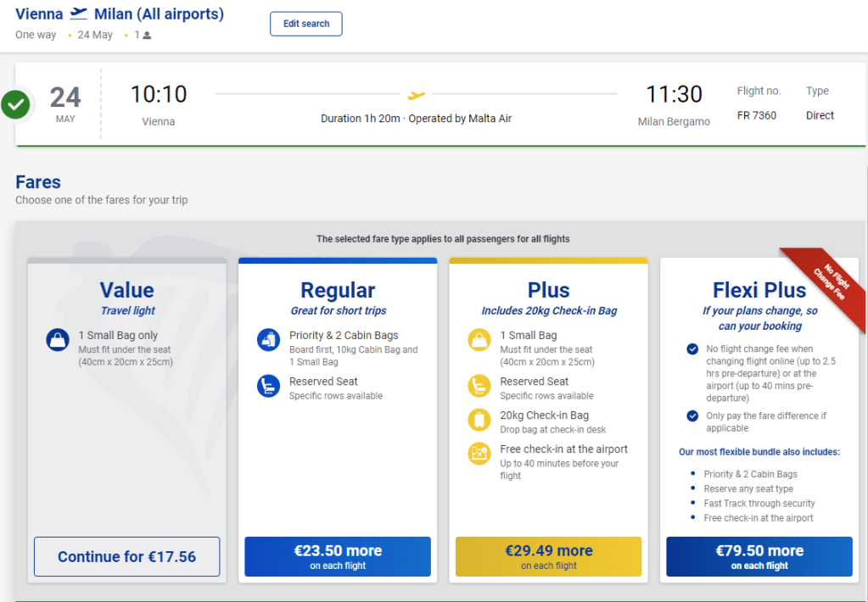This screenshot has height=602, width=868.
Task: Click the yellow plane on flight timeline
Action: pyautogui.click(x=416, y=95)
